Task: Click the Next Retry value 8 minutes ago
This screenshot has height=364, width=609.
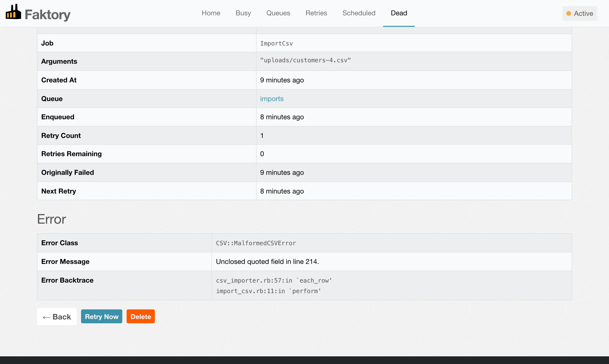Action: click(x=282, y=191)
